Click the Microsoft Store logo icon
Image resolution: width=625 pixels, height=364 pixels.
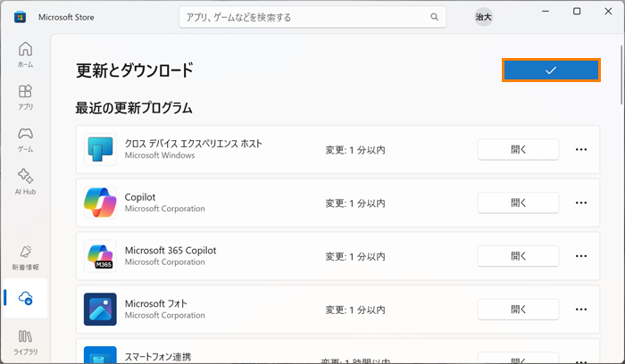click(x=20, y=17)
